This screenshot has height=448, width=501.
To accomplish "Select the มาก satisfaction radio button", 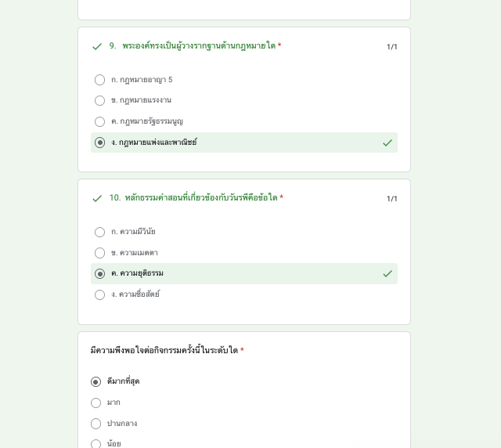I will pos(96,403).
